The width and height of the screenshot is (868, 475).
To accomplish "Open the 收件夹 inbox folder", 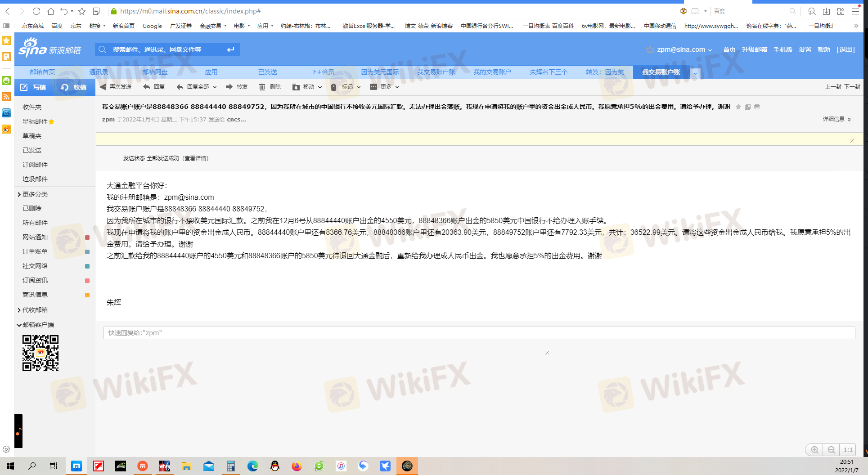I will (x=32, y=107).
